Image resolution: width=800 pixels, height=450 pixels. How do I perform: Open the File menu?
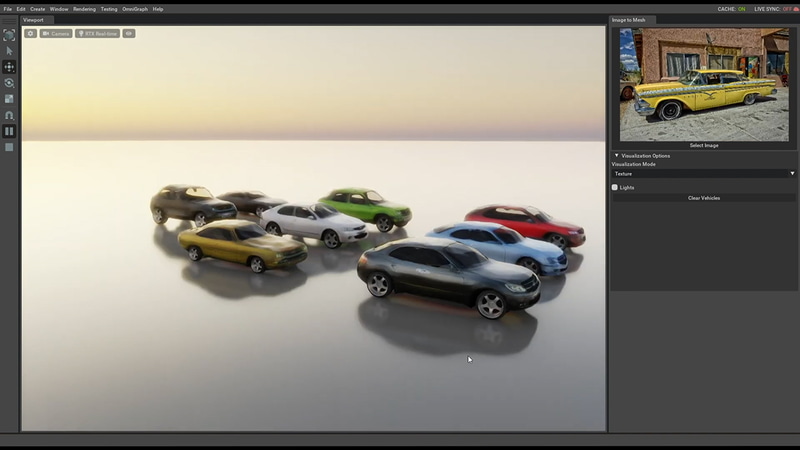[x=8, y=9]
